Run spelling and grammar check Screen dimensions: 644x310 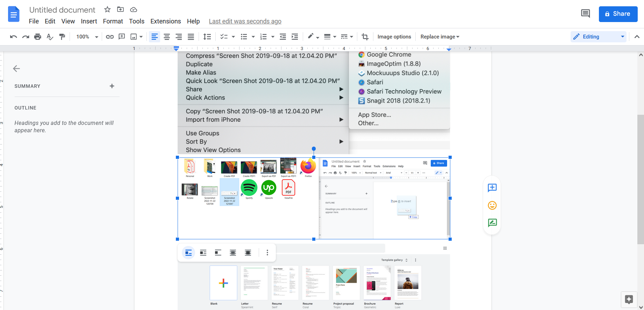(x=50, y=37)
